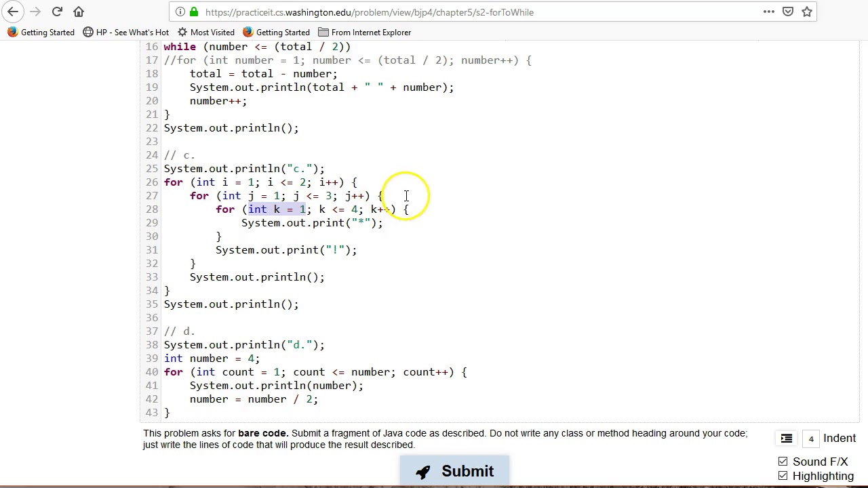Click System.out.print("!") line
868x488 pixels.
coord(286,250)
